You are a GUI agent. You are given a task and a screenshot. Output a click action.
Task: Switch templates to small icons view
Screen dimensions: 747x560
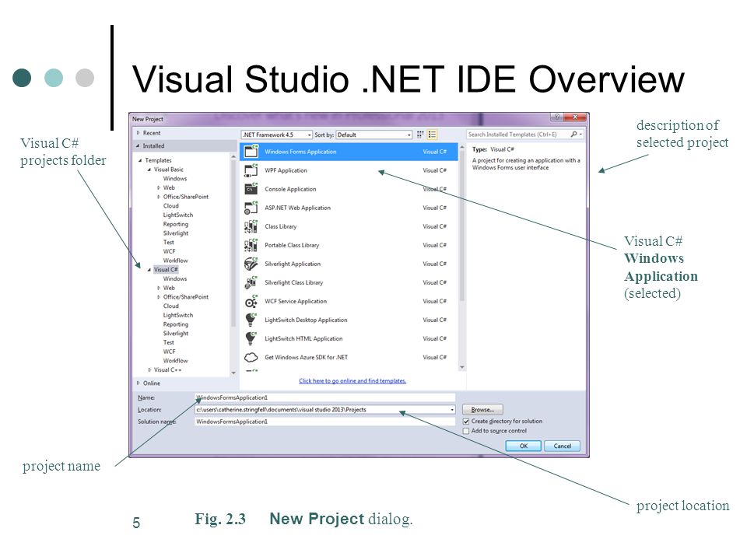(x=420, y=135)
